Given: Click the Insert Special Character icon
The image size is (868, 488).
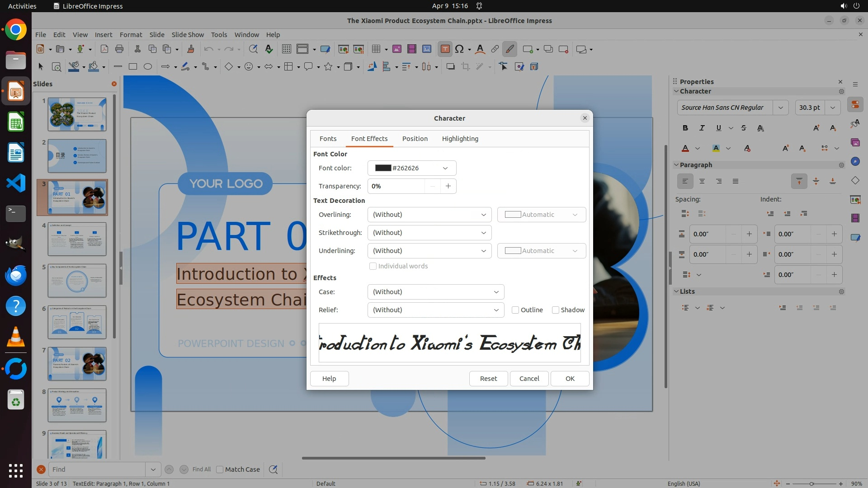Looking at the screenshot, I should [x=459, y=49].
